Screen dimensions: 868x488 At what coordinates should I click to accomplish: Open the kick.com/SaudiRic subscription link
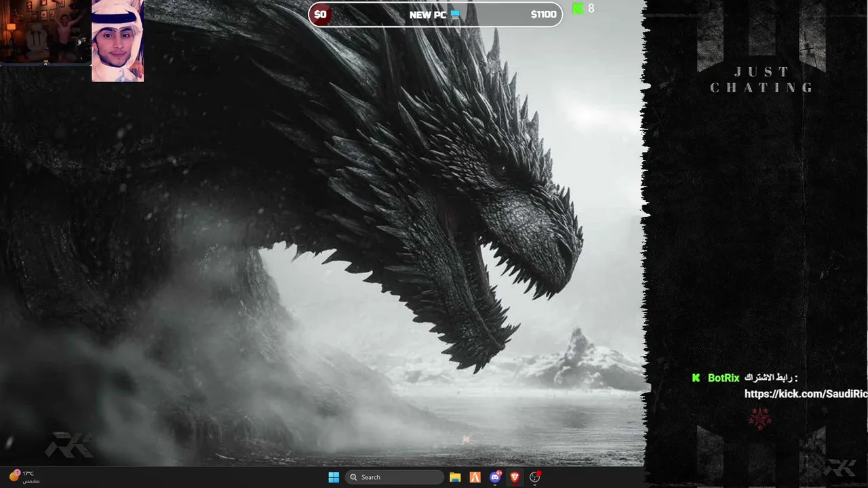pos(806,394)
